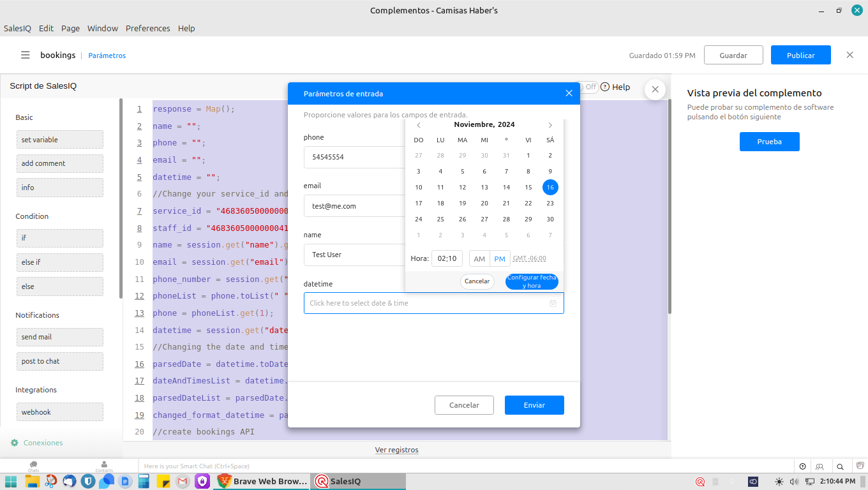This screenshot has width=868, height=490.
Task: Open the taskbar start menu icon
Action: pyautogui.click(x=11, y=482)
